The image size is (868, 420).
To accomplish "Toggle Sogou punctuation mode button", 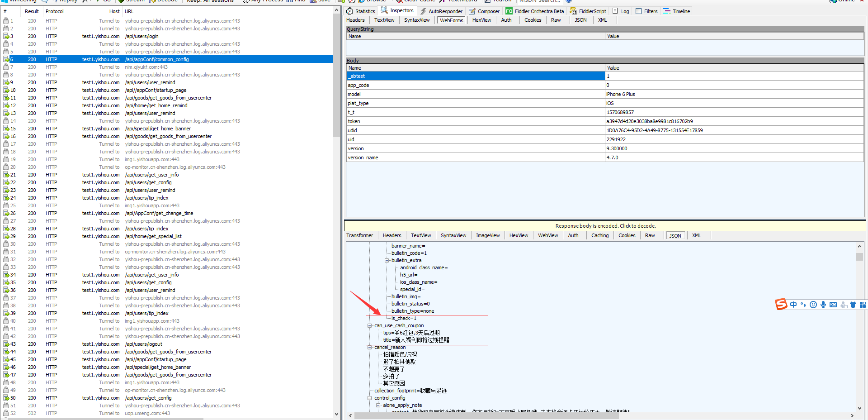I will pos(803,305).
